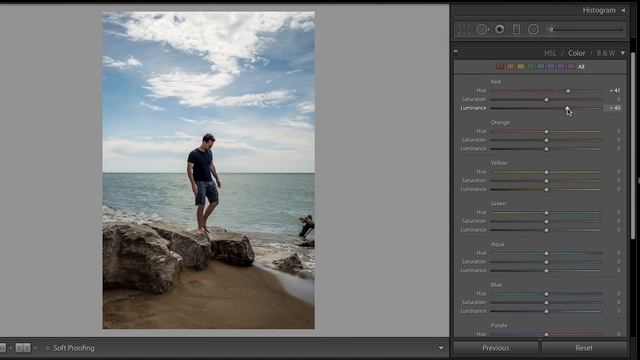
Task: Click the right panel vertical scrollbar
Action: coord(633,145)
